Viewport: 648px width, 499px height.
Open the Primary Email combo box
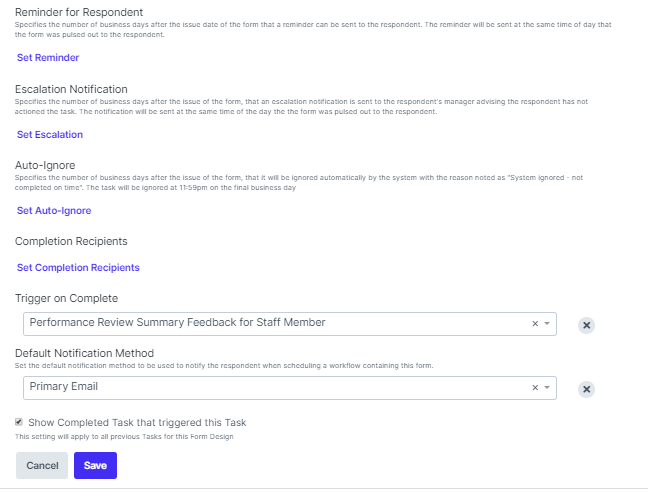coord(270,387)
